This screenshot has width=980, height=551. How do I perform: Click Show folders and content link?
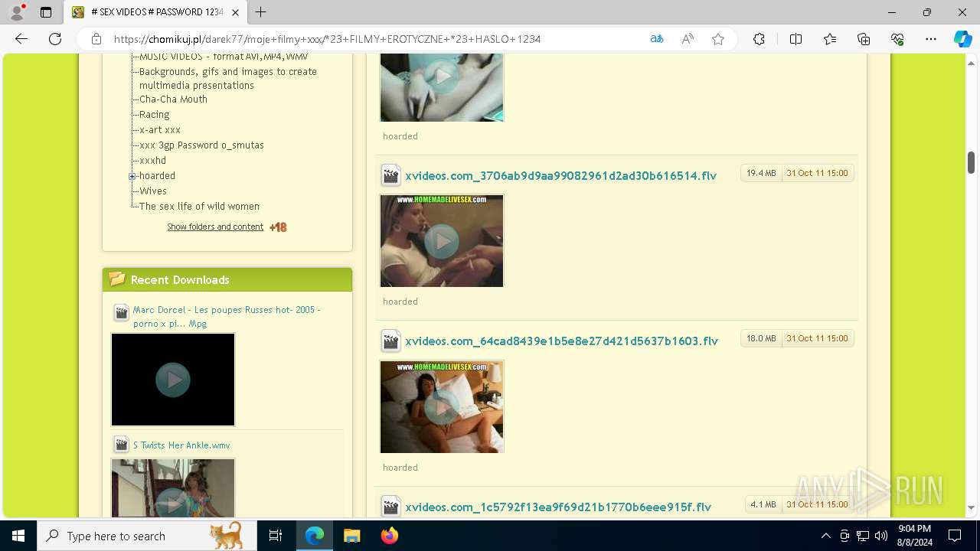coord(215,227)
